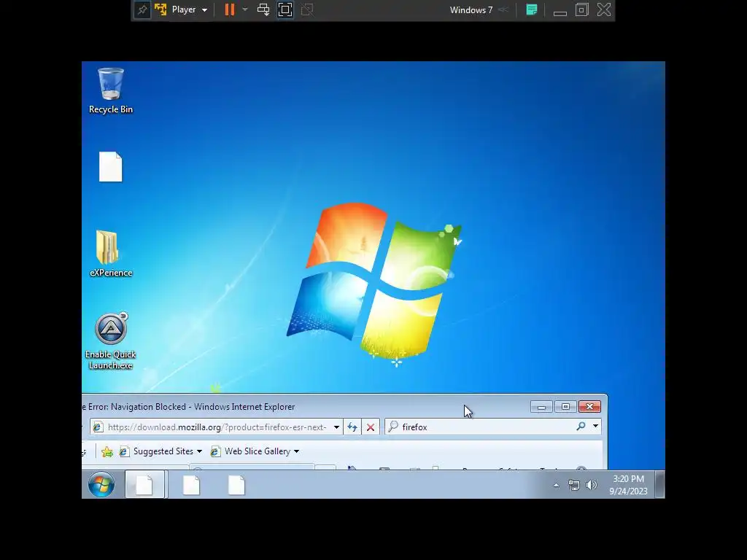Image resolution: width=747 pixels, height=560 pixels.
Task: Click the Show desktop strip
Action: (659, 485)
